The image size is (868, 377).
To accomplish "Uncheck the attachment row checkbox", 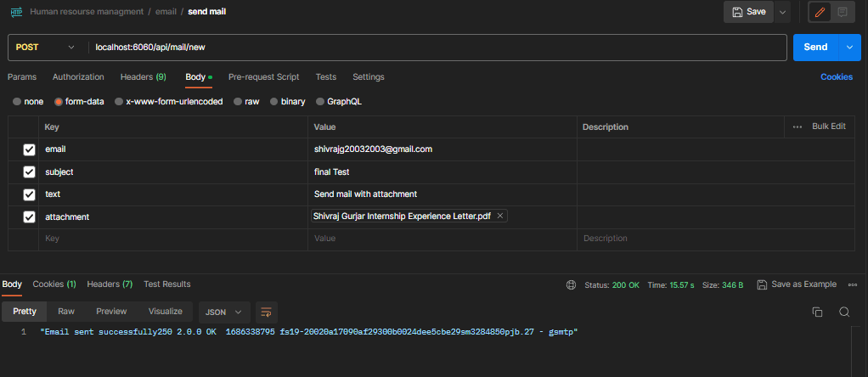I will 29,217.
